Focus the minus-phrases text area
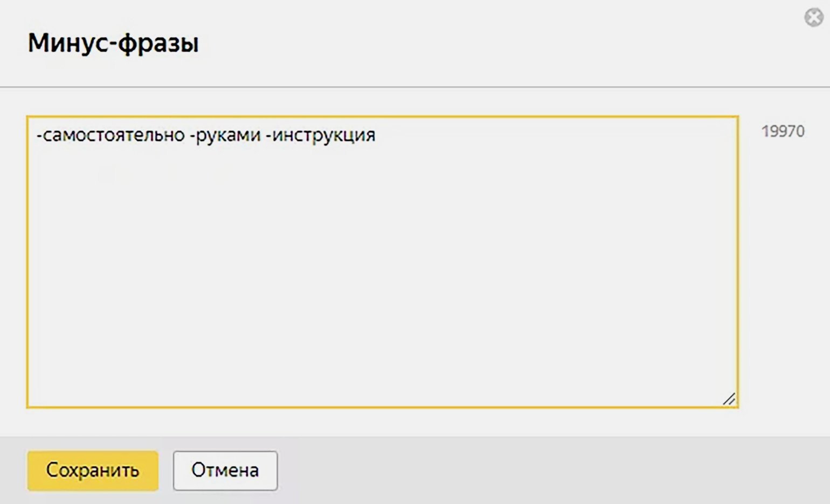This screenshot has width=830, height=504. tap(382, 262)
